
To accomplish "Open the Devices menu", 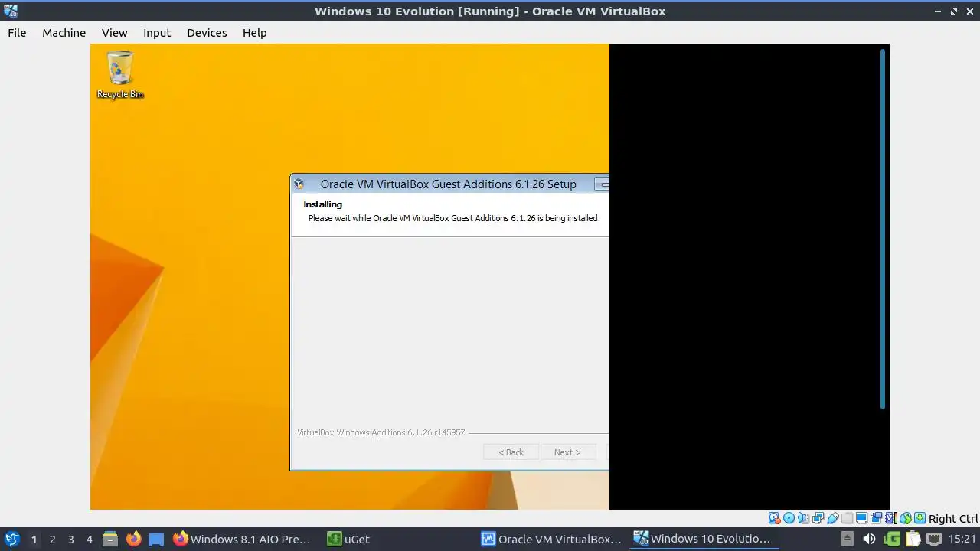I will [207, 33].
